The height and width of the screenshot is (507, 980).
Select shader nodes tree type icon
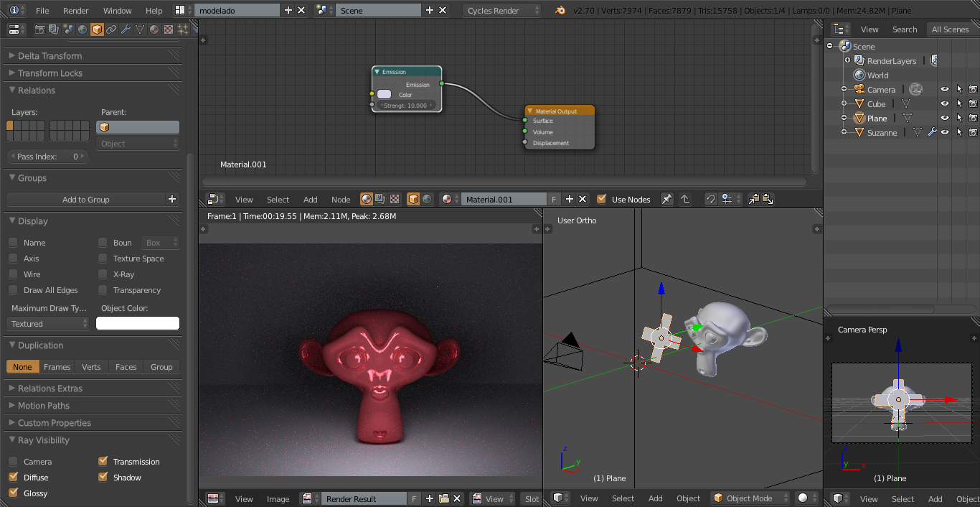pyautogui.click(x=367, y=199)
